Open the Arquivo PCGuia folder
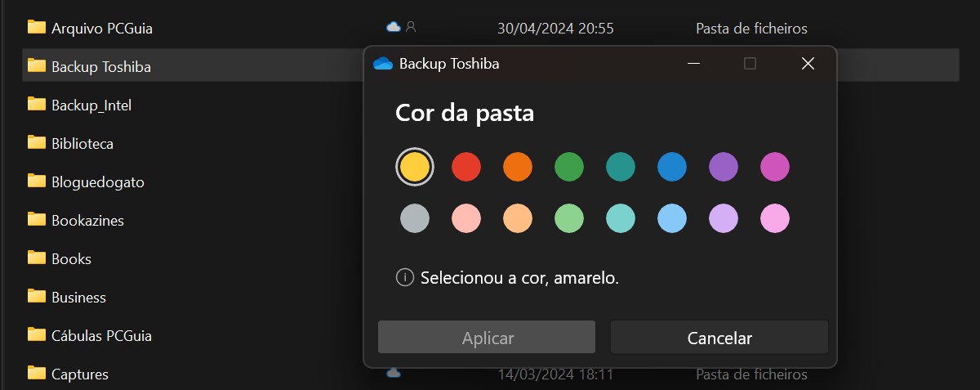This screenshot has height=390, width=980. pyautogui.click(x=101, y=28)
